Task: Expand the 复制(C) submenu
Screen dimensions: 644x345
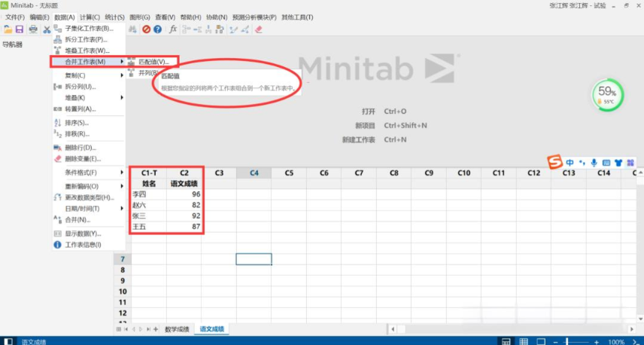Action: click(x=89, y=75)
